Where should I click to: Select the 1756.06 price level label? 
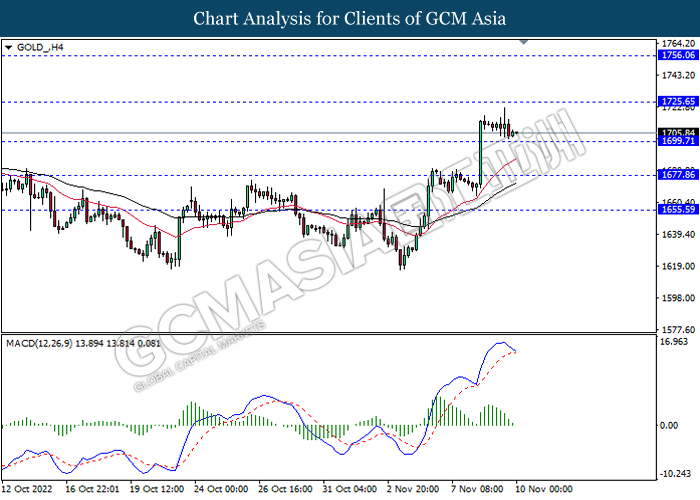678,55
